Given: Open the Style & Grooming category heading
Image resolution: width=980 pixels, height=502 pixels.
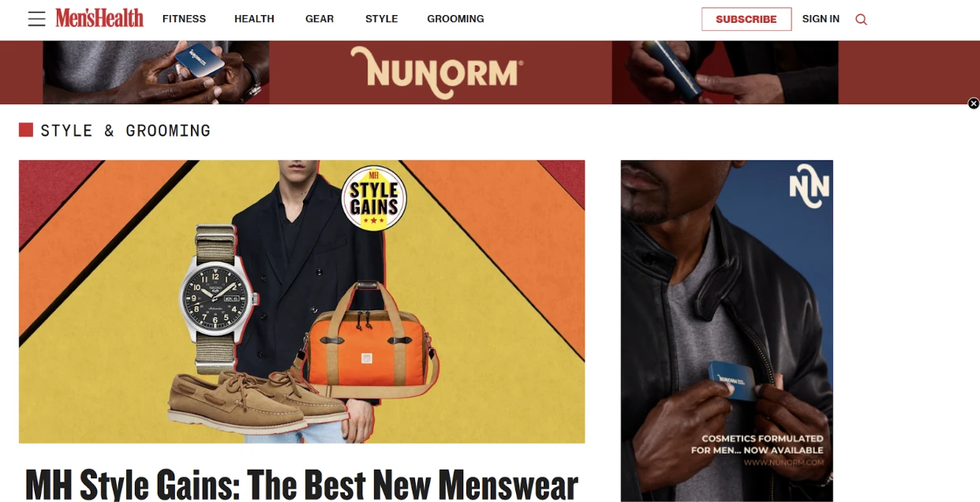Looking at the screenshot, I should coord(125,130).
